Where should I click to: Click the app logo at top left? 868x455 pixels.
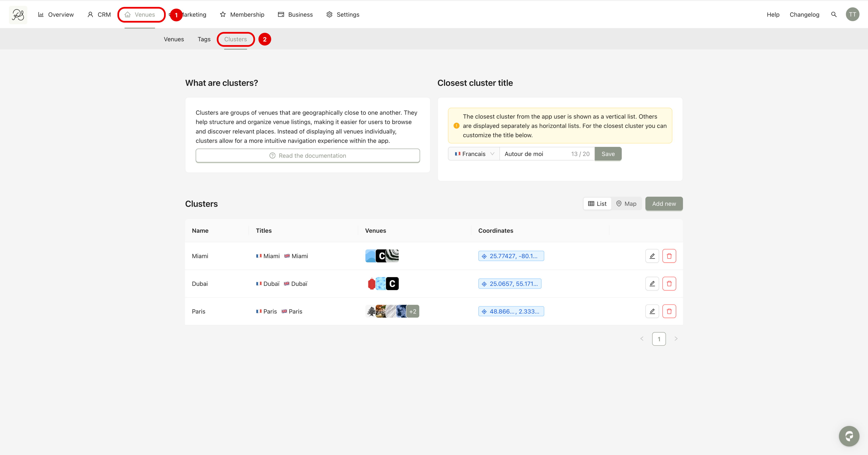tap(18, 14)
